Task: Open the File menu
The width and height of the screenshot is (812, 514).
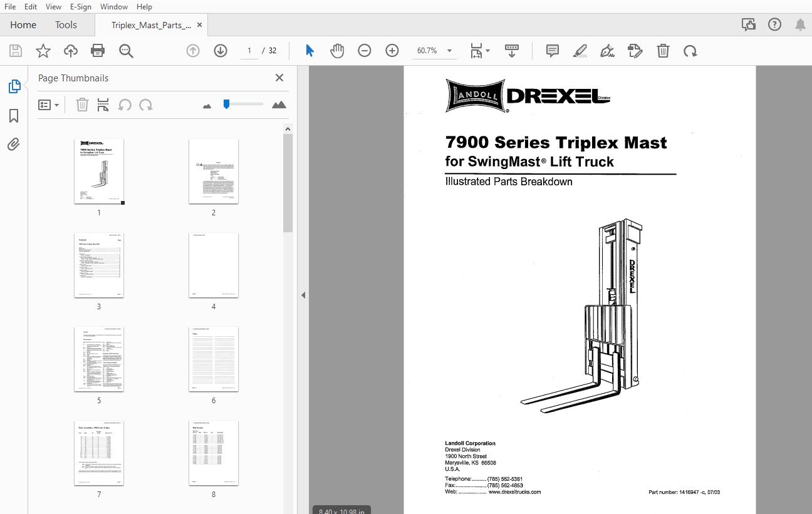Action: pos(10,7)
